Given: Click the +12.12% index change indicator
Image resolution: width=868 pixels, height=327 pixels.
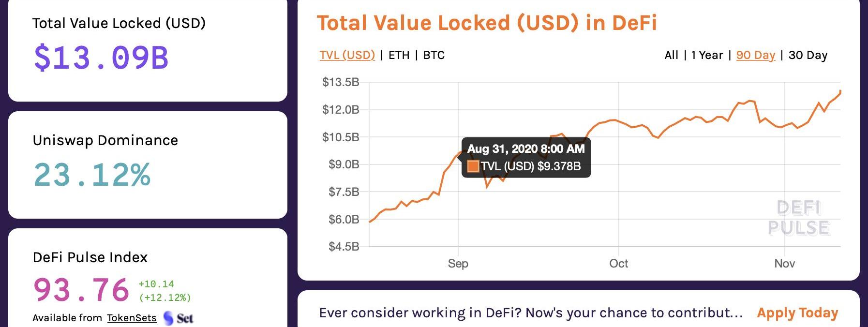Looking at the screenshot, I should [165, 297].
